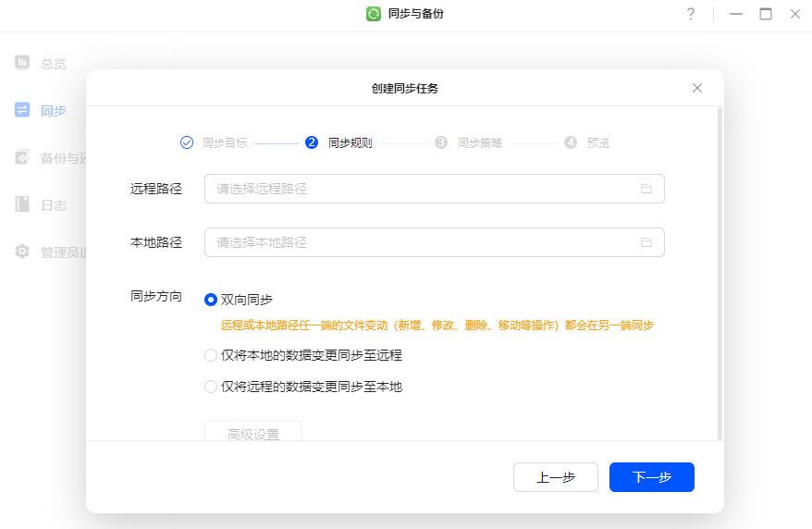Image resolution: width=812 pixels, height=529 pixels.
Task: Click the 预览 step 4 indicator
Action: tap(587, 142)
